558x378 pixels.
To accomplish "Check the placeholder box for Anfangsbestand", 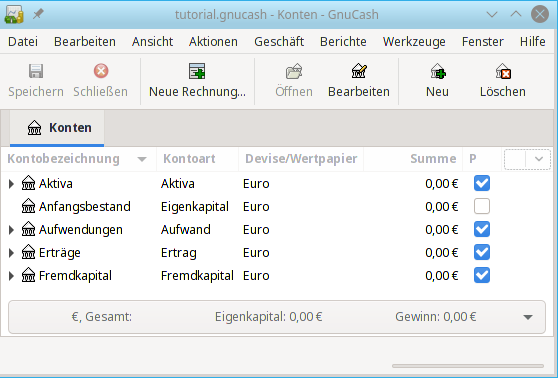I will pos(482,206).
